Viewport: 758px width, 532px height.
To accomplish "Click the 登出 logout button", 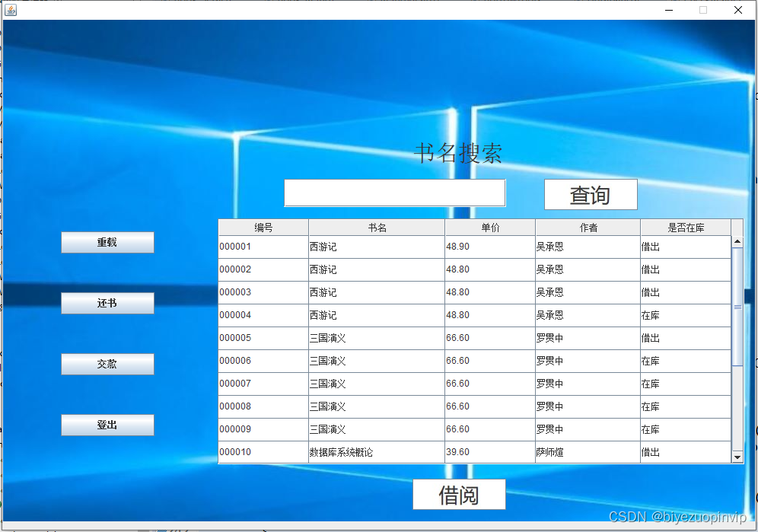I will (x=107, y=425).
